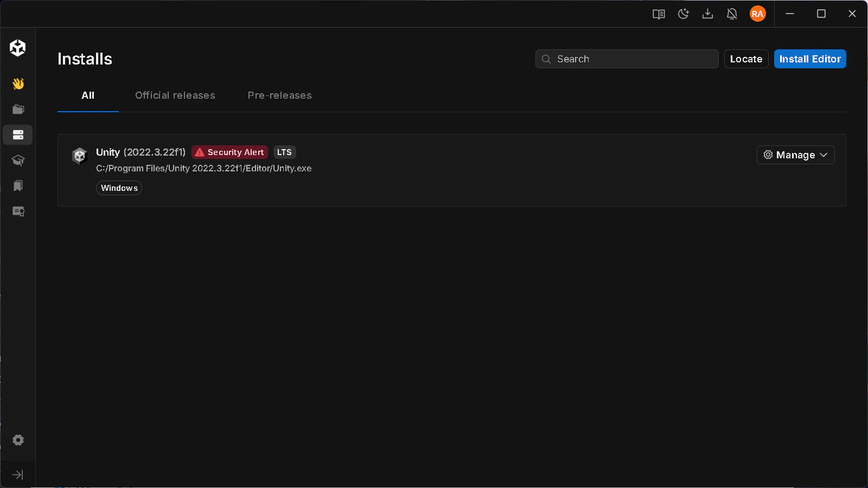Click the Unity.exe install path text

pos(204,169)
